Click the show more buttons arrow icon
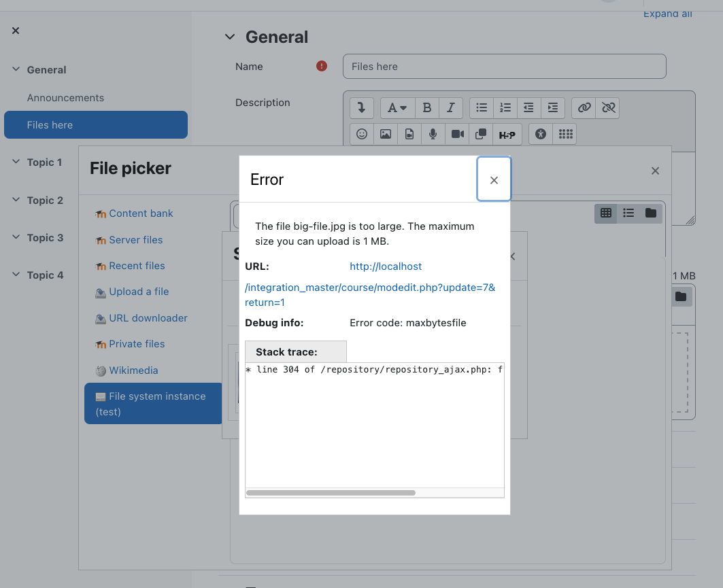723x588 pixels. (362, 108)
